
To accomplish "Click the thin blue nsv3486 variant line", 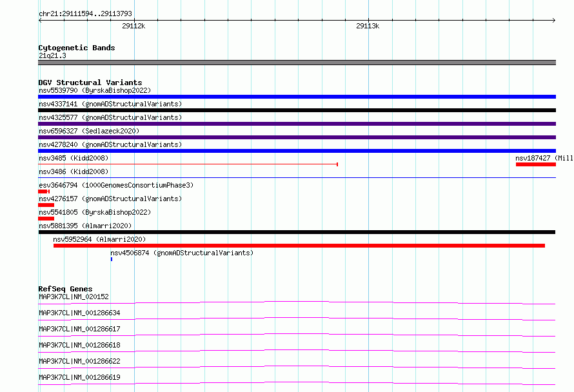I will [297, 178].
